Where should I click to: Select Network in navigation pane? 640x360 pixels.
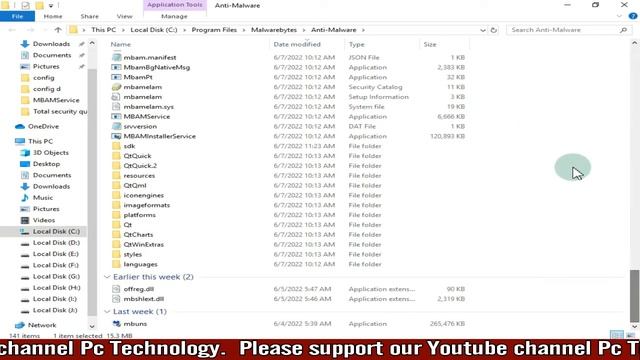click(x=42, y=325)
